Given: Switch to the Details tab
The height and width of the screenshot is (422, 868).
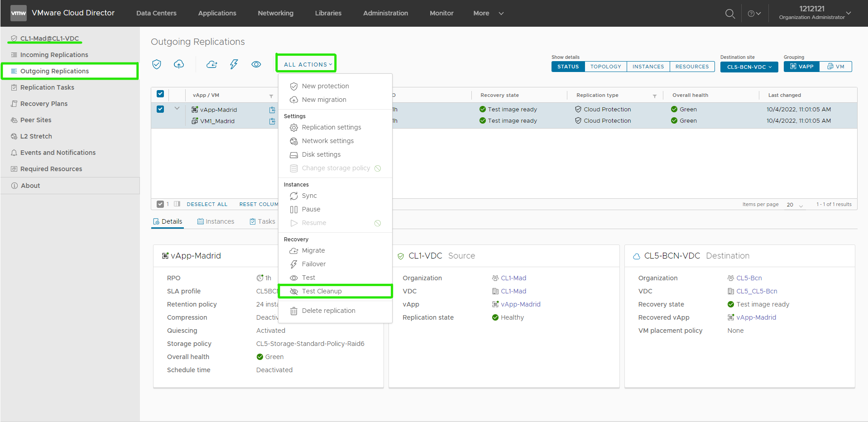Looking at the screenshot, I should tap(168, 221).
